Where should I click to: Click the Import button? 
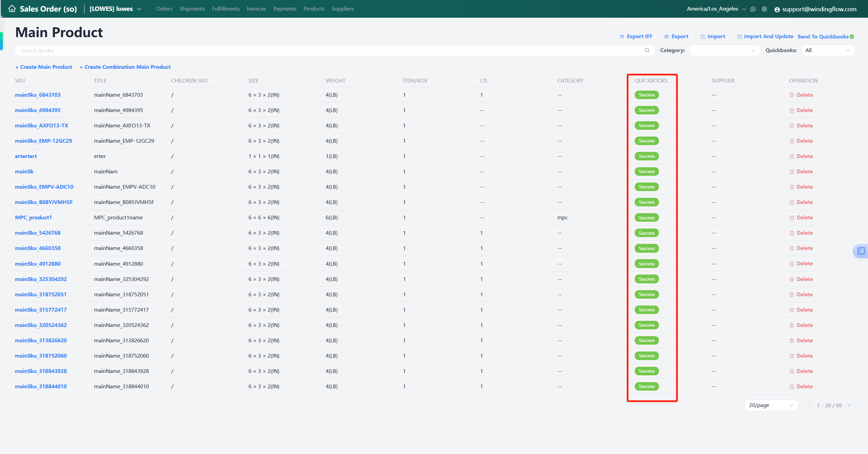click(x=713, y=36)
